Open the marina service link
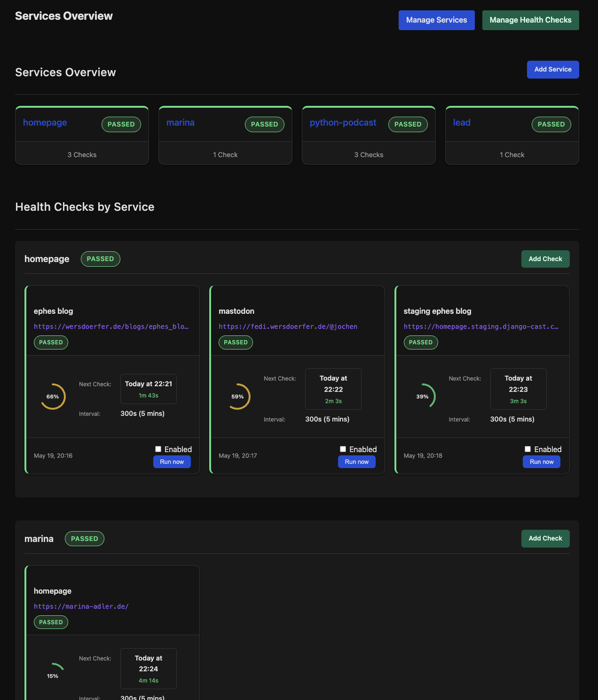The image size is (598, 700). (x=181, y=123)
